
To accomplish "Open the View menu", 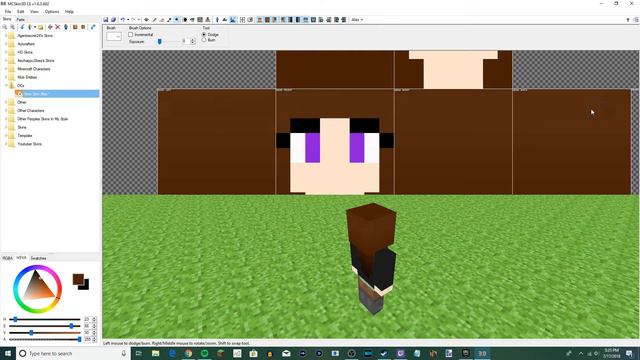I will pos(34,11).
